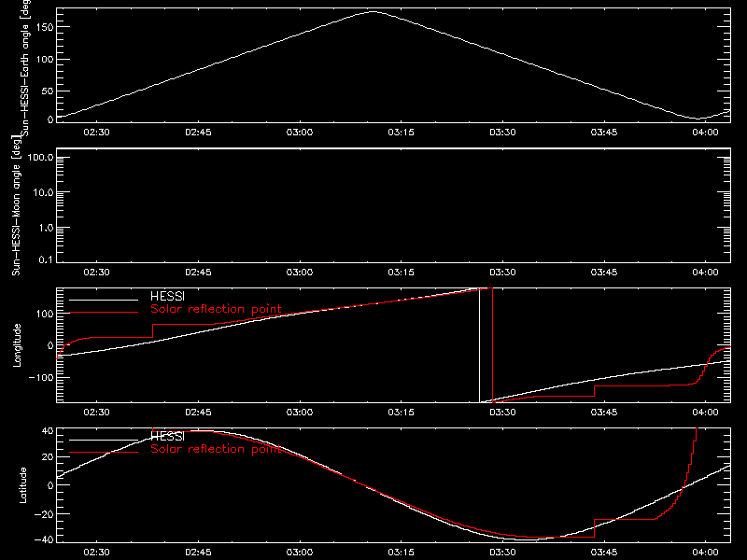This screenshot has height=560, width=747.
Task: Click red legend line sample in Latitude plot
Action: (x=104, y=453)
